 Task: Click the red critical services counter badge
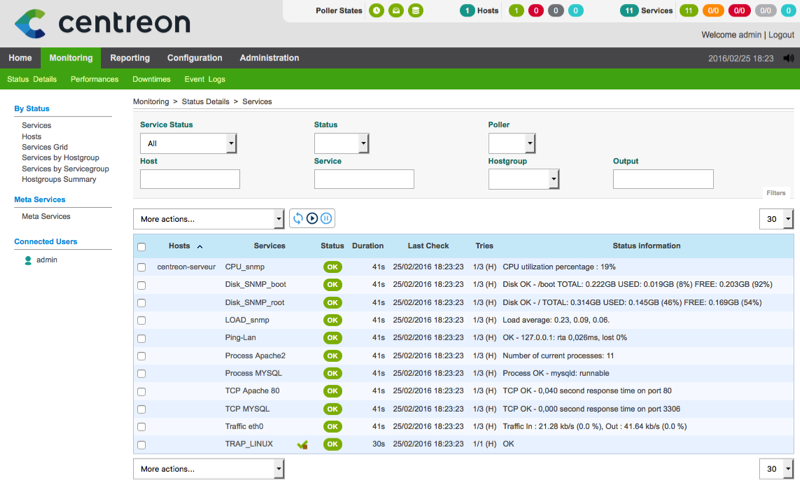click(x=738, y=11)
